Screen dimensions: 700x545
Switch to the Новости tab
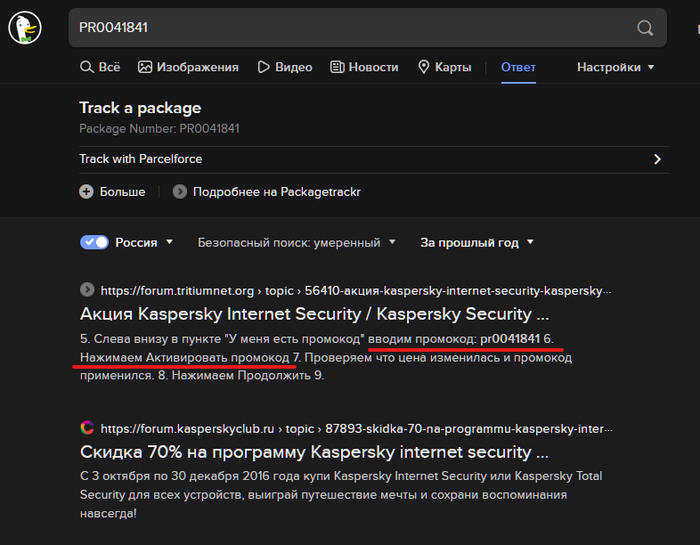[x=364, y=67]
